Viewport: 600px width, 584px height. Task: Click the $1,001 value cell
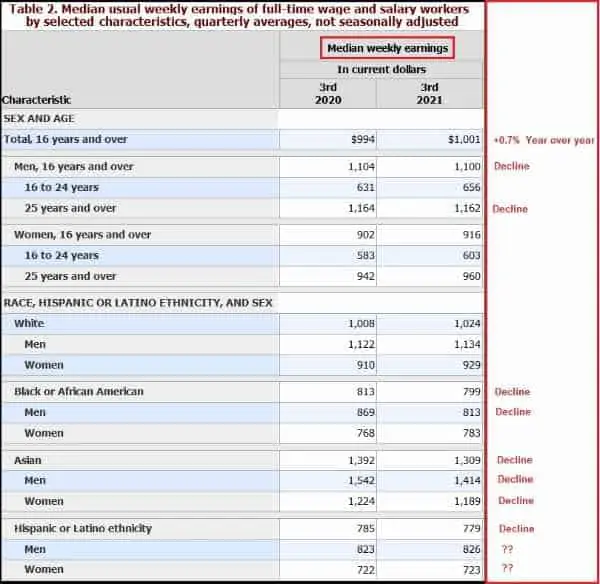pyautogui.click(x=430, y=139)
